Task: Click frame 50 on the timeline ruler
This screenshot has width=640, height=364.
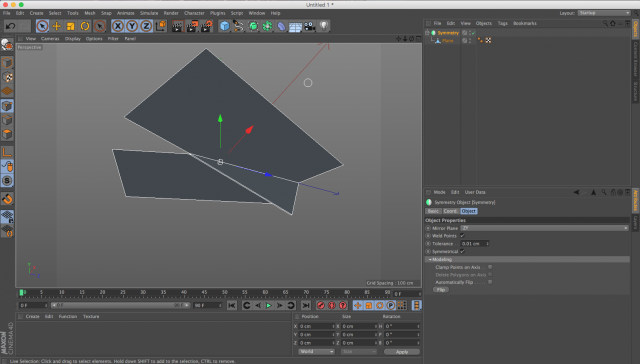Action: click(224, 293)
